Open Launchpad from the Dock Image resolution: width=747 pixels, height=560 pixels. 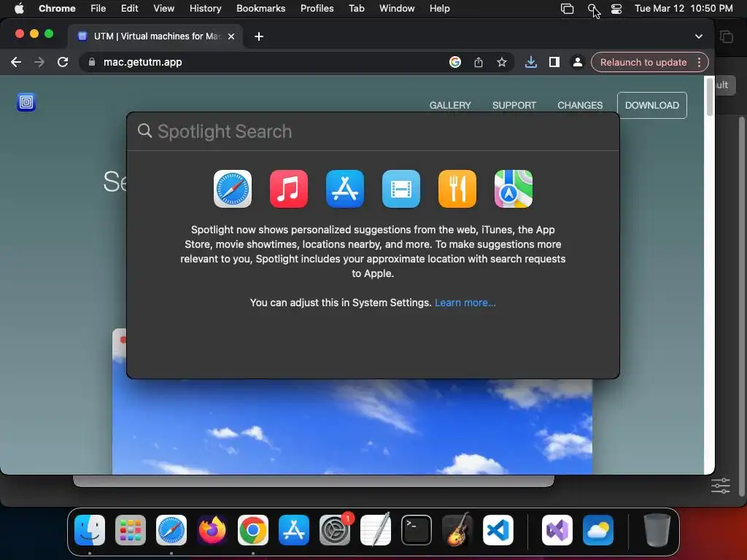[x=131, y=530]
